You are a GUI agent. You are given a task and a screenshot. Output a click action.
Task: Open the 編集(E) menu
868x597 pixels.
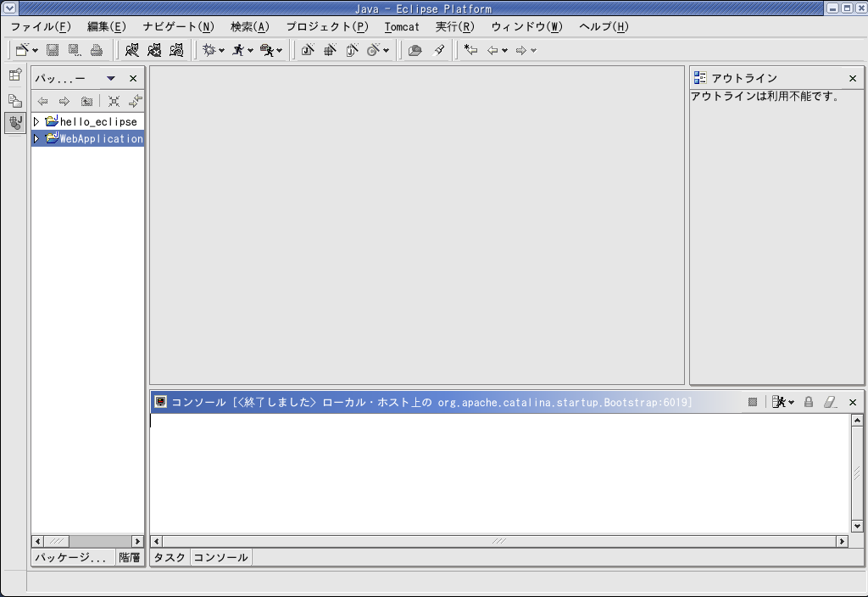click(x=106, y=26)
